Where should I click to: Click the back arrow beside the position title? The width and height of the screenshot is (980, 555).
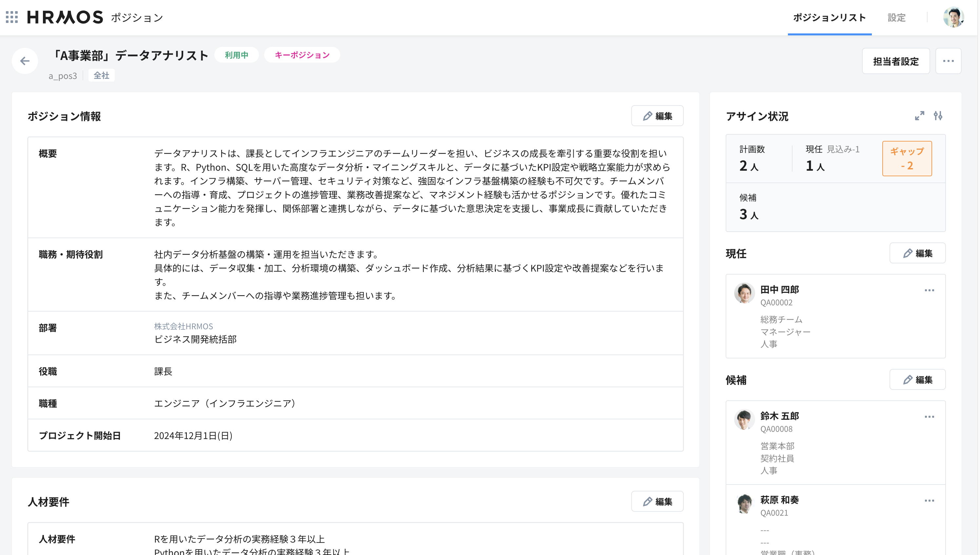[25, 61]
